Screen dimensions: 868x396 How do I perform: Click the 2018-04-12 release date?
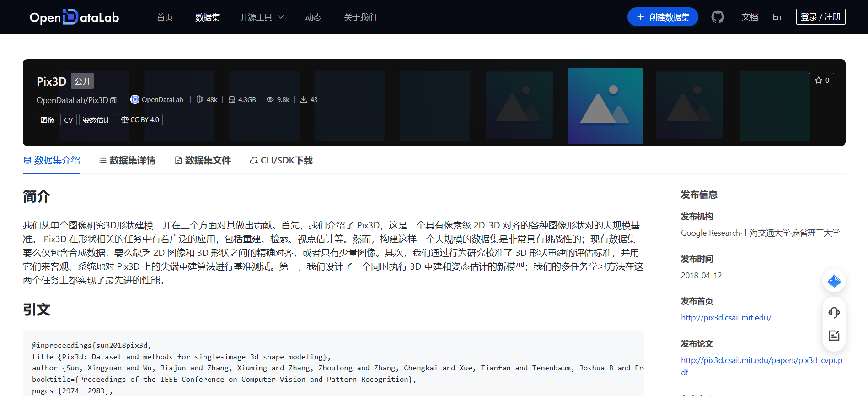701,276
